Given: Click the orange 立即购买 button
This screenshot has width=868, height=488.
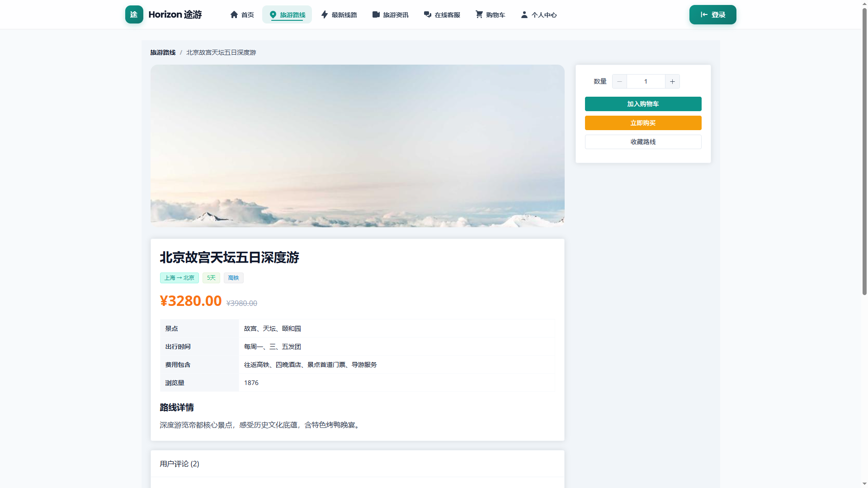Looking at the screenshot, I should click(x=643, y=123).
